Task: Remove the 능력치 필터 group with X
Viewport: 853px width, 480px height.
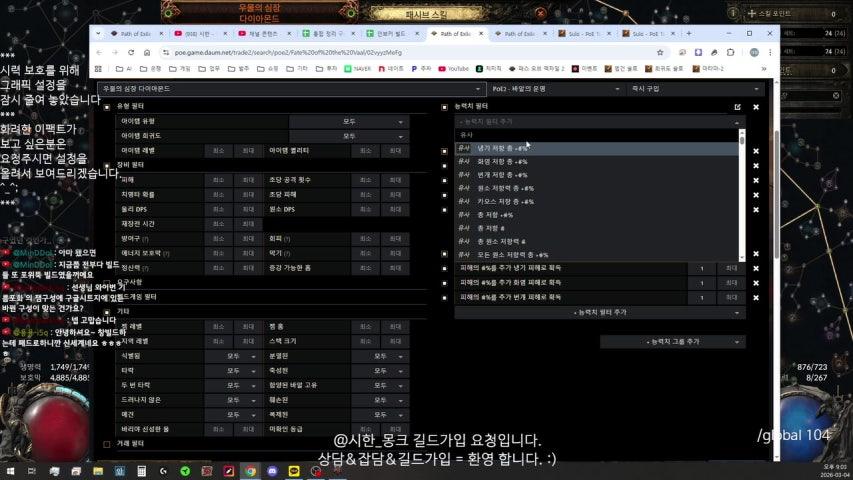Action: point(756,107)
